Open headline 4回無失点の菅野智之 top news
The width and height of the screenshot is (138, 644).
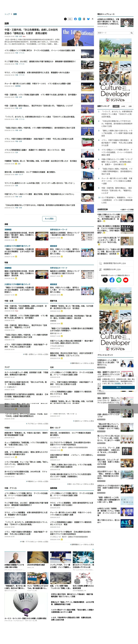(x=108, y=21)
